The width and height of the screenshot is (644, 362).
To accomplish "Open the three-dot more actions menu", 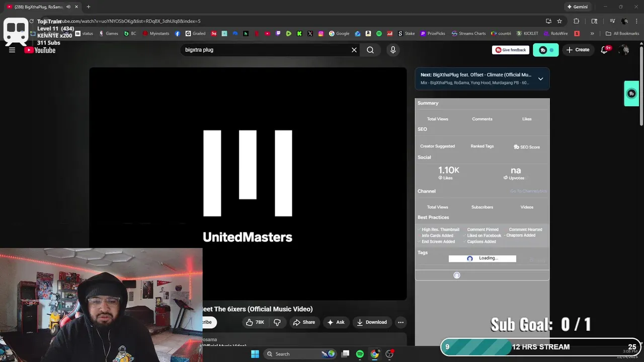I will pyautogui.click(x=400, y=322).
